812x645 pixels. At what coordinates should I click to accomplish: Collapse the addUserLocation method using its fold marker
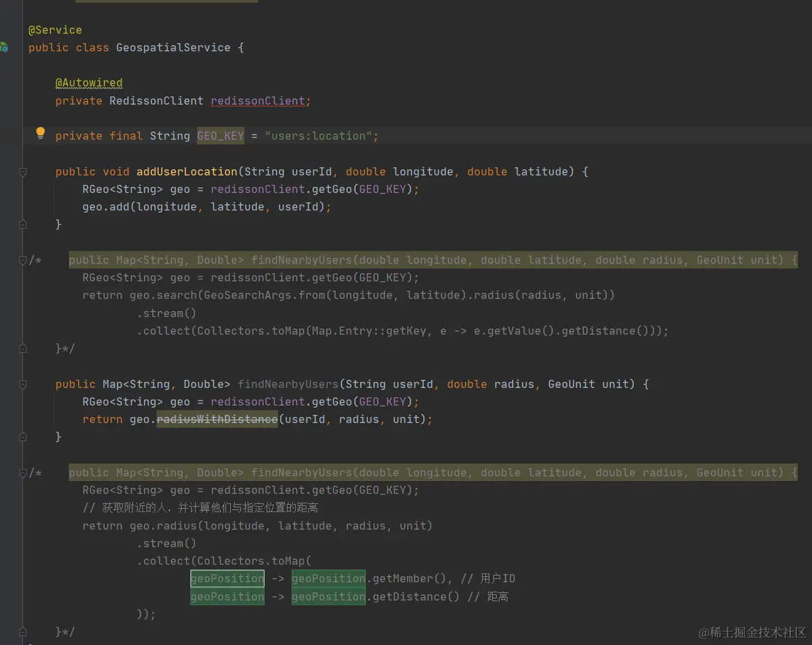pos(23,172)
